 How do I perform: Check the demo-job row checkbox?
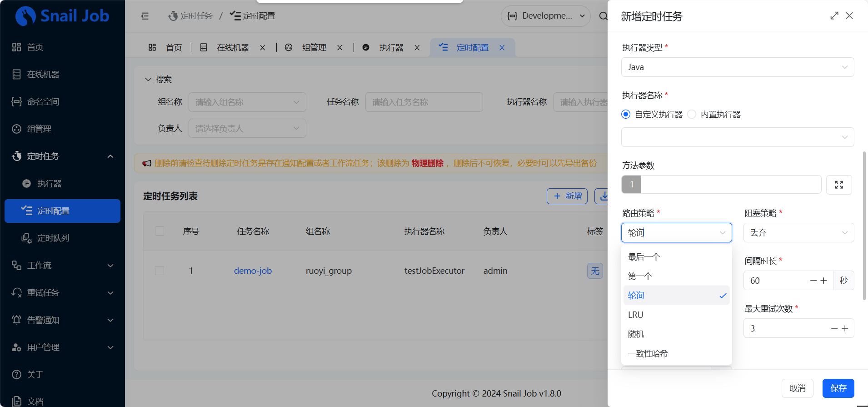click(160, 271)
